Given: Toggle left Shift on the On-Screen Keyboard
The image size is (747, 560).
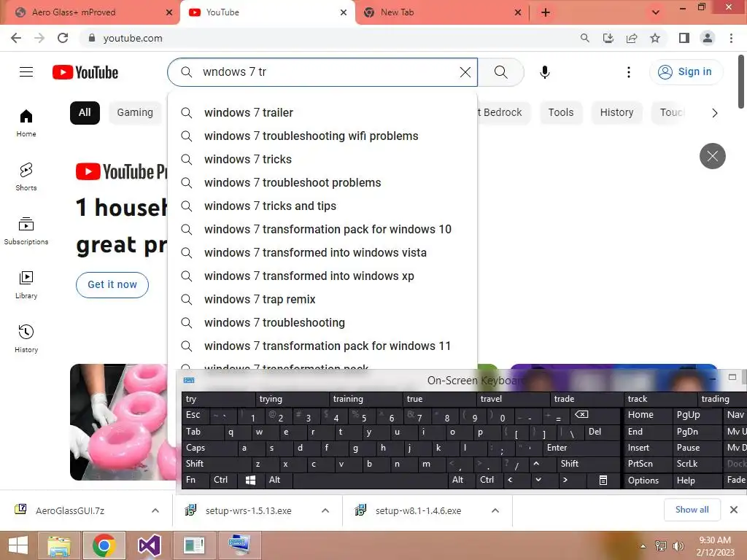Looking at the screenshot, I should (217, 463).
